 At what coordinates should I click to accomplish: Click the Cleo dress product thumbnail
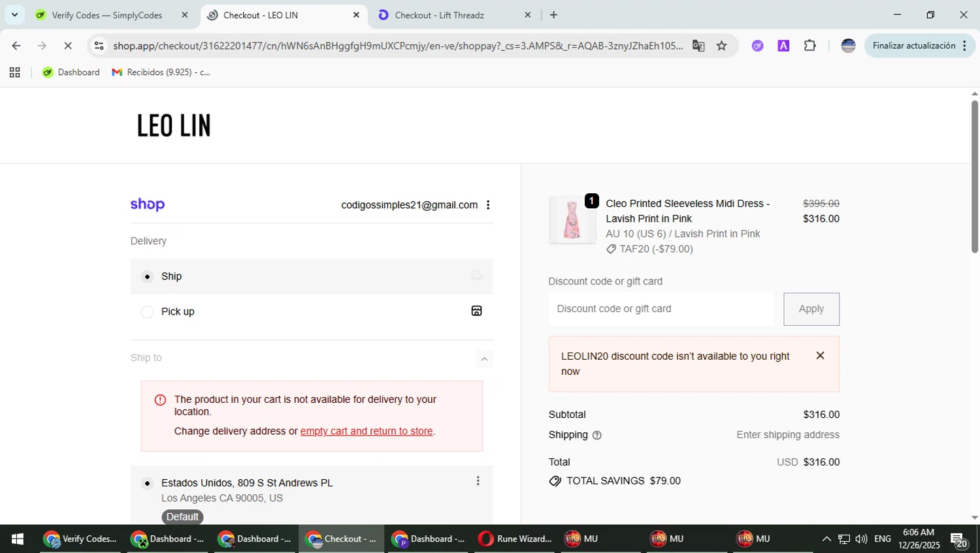pyautogui.click(x=572, y=220)
